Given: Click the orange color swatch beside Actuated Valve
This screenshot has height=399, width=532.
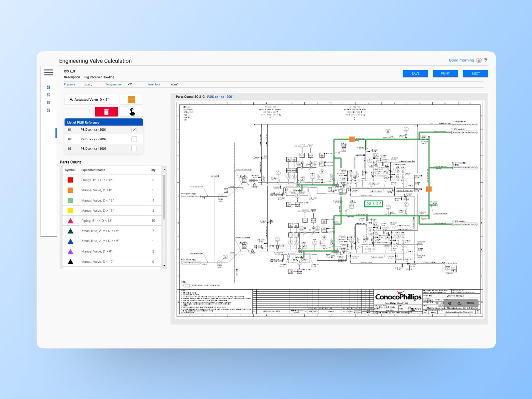Looking at the screenshot, I should coord(131,99).
